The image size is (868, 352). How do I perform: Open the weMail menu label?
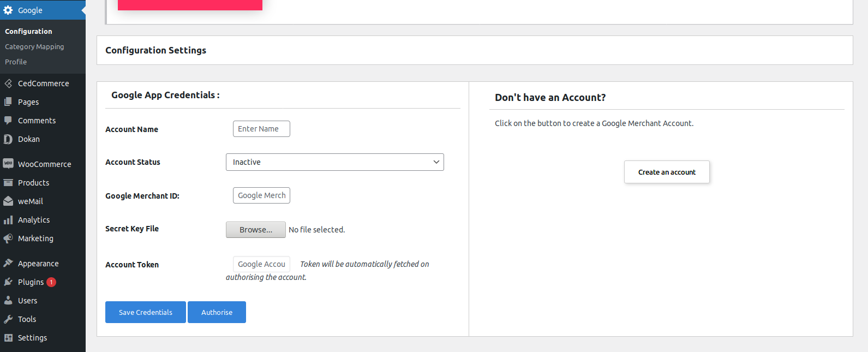[x=31, y=201]
